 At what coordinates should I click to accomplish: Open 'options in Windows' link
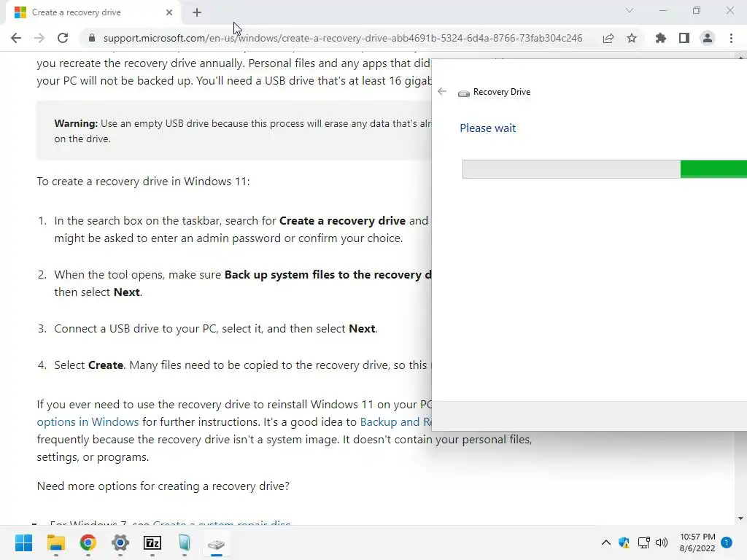point(88,422)
